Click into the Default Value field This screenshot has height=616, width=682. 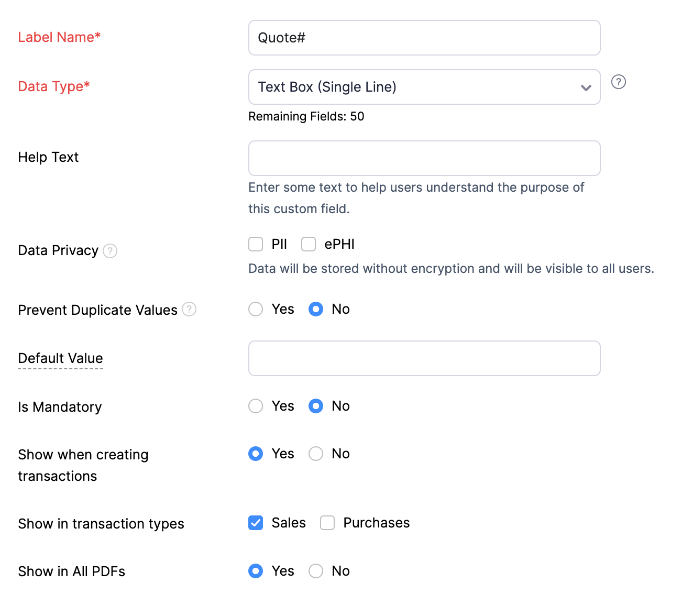pos(424,358)
